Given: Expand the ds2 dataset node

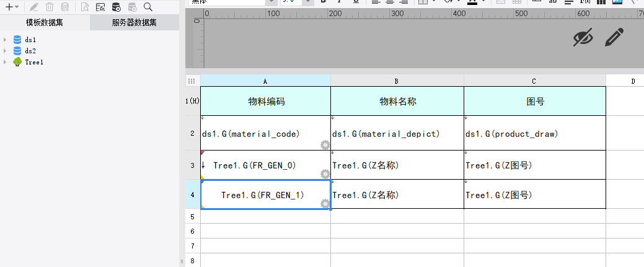Looking at the screenshot, I should click(5, 51).
